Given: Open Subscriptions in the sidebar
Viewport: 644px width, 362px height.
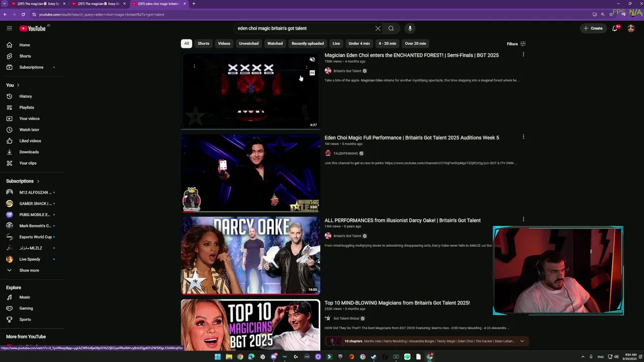Looking at the screenshot, I should click(32, 67).
